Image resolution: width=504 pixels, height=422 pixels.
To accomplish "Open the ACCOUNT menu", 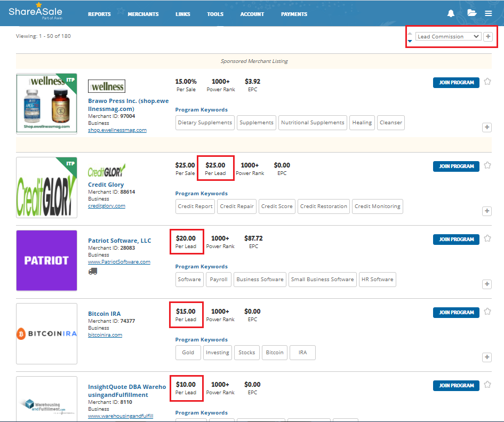I will tap(252, 14).
